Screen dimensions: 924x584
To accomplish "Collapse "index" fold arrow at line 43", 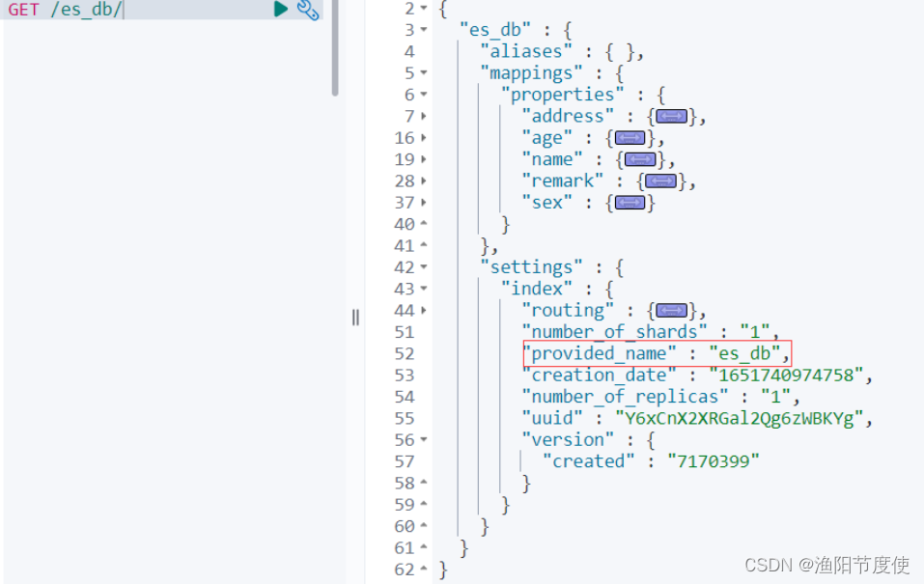I will 424,289.
